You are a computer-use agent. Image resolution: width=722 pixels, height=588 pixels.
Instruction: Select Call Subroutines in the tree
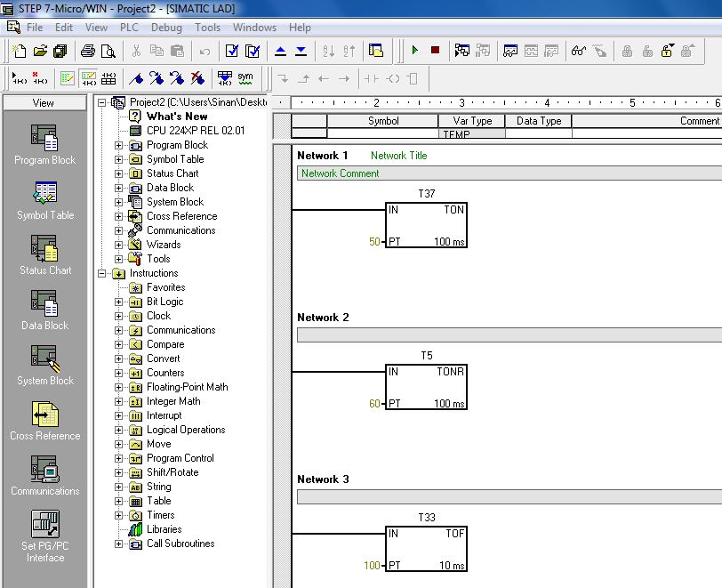(x=180, y=544)
